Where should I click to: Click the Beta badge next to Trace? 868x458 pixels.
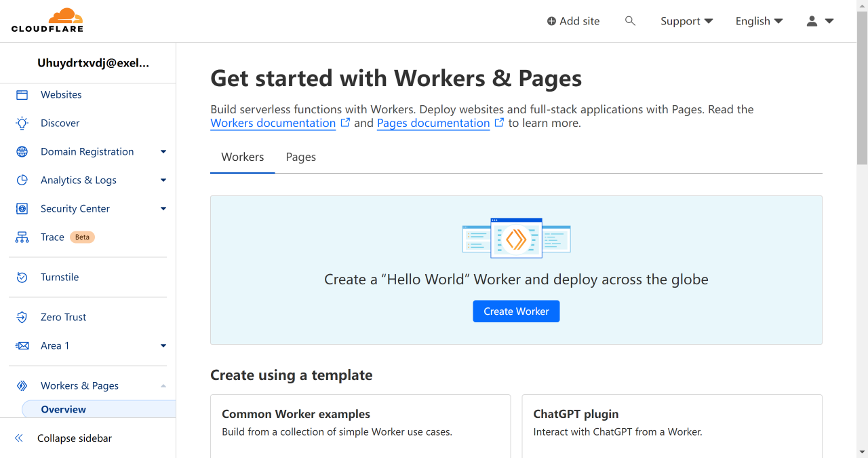82,237
